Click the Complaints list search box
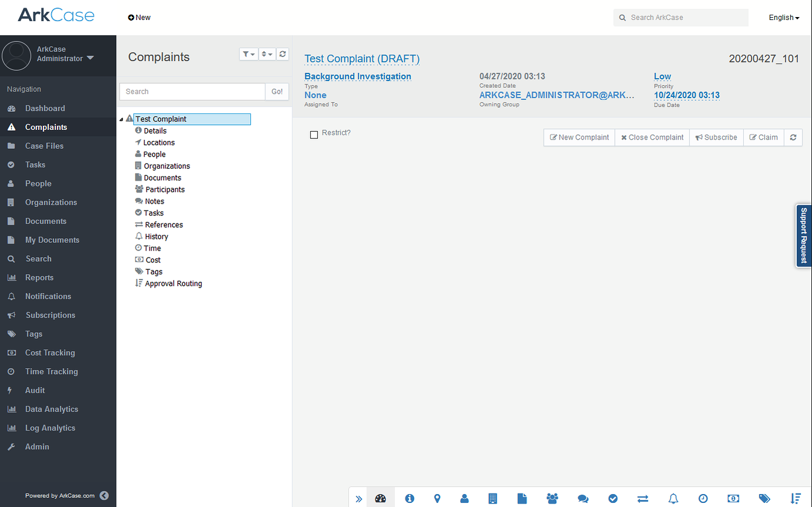The height and width of the screenshot is (507, 812). pos(192,92)
